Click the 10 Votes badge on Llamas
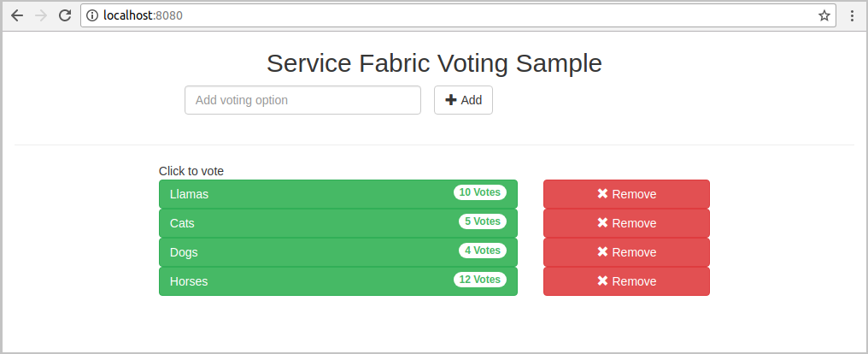 479,192
